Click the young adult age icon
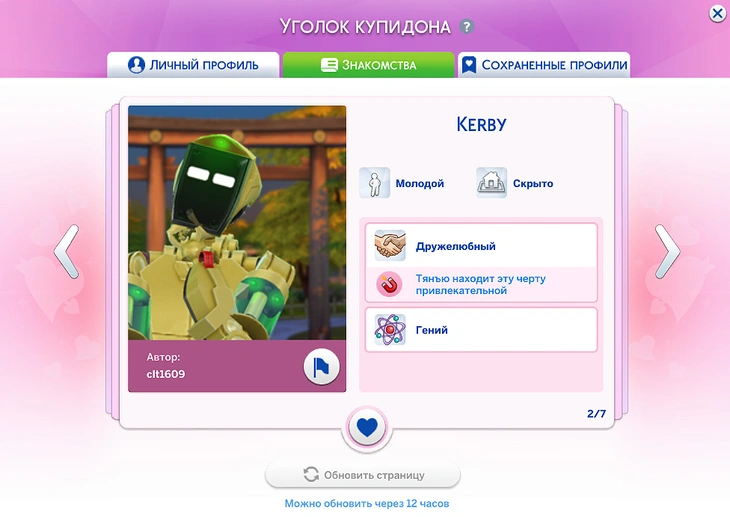 (x=375, y=184)
